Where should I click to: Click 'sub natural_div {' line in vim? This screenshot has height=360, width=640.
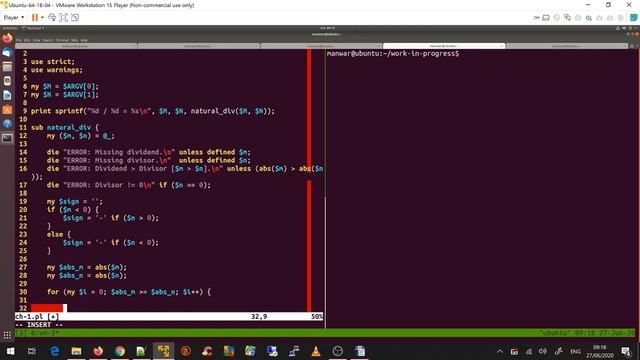64,127
